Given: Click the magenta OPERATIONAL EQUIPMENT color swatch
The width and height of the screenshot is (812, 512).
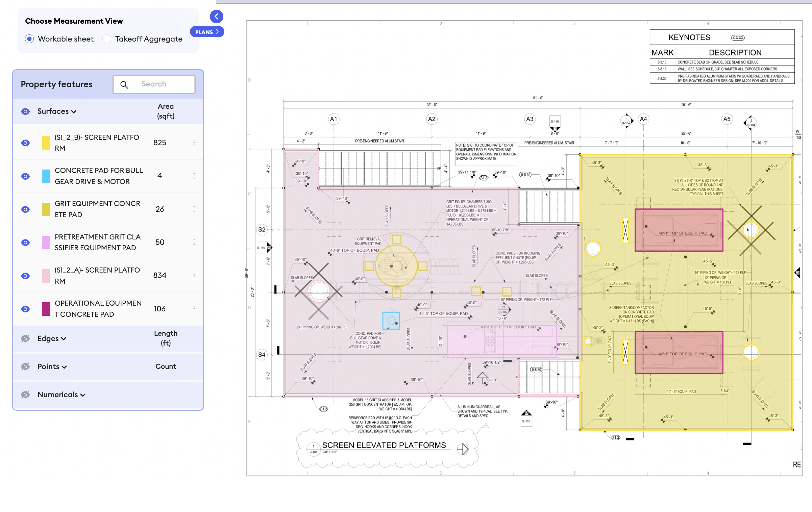Looking at the screenshot, I should point(46,309).
